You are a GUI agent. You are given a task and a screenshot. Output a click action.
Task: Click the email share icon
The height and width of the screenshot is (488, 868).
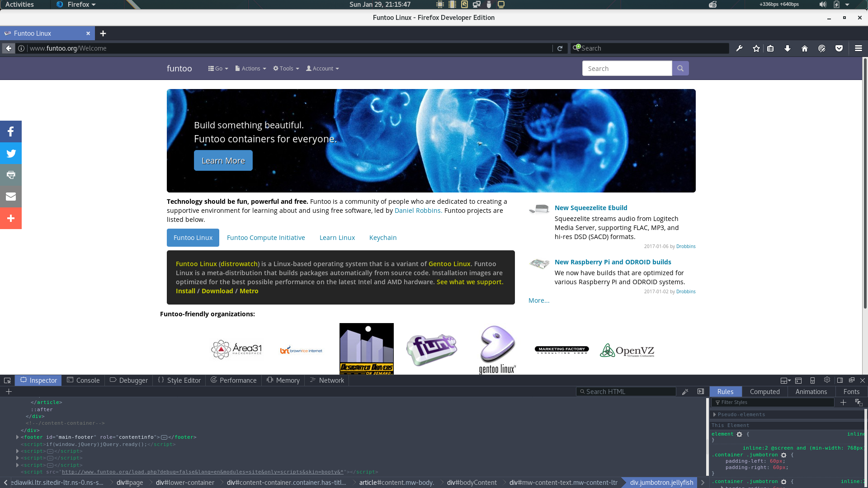coord(11,197)
